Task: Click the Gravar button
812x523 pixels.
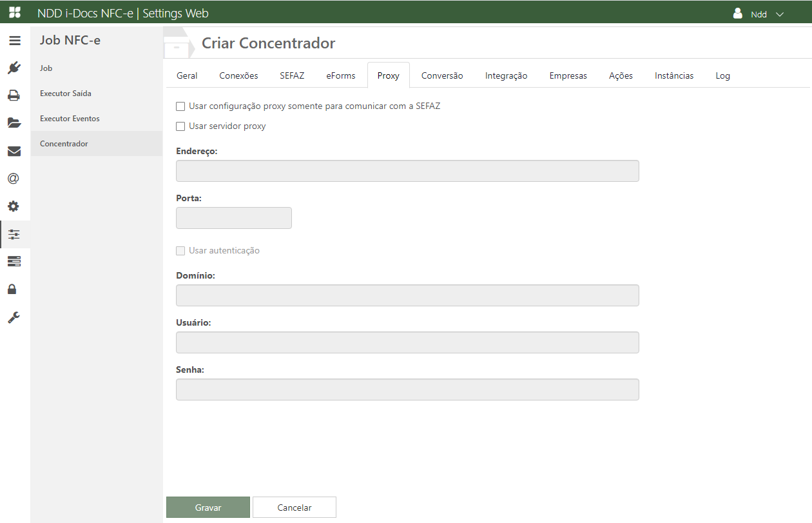Action: (x=208, y=508)
